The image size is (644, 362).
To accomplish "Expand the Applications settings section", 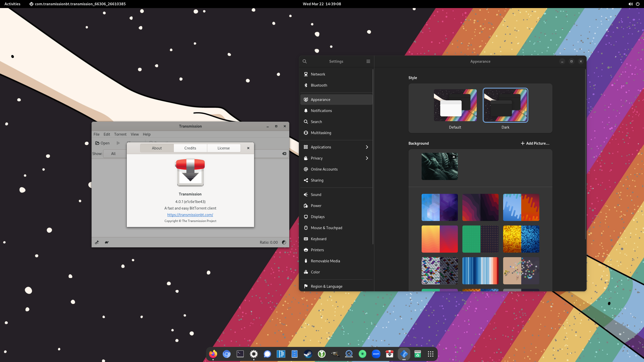I will tap(336, 147).
